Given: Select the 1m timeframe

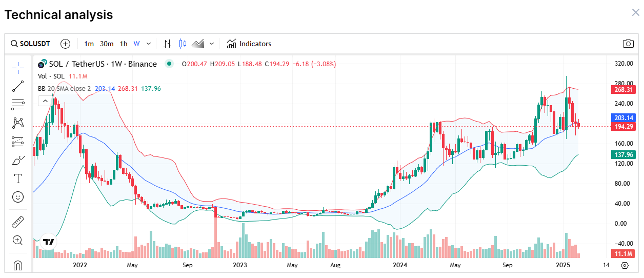Looking at the screenshot, I should tap(89, 44).
